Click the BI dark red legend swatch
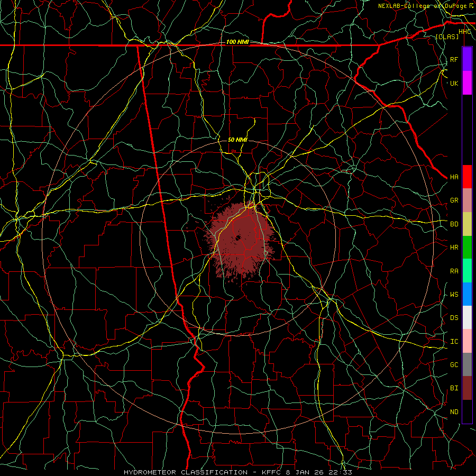 (x=467, y=388)
